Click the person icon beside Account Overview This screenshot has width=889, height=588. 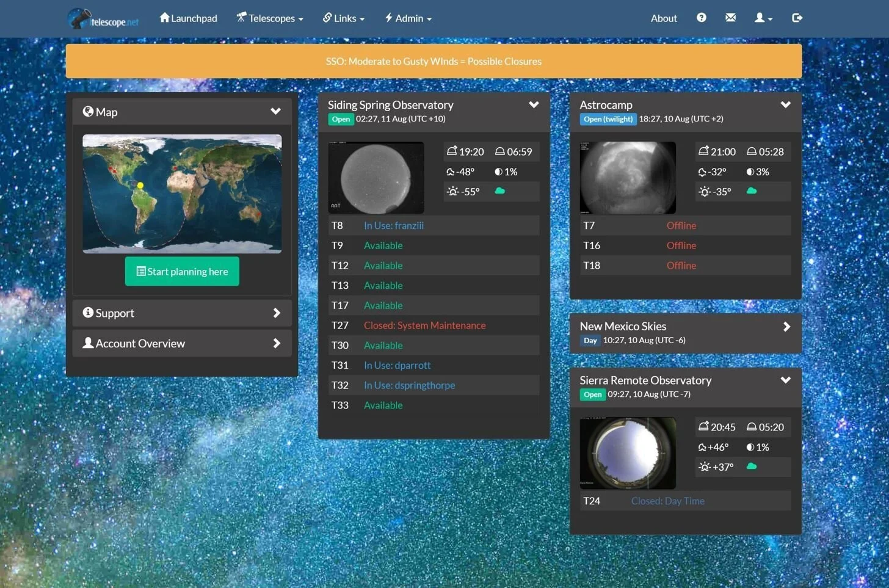coord(88,343)
